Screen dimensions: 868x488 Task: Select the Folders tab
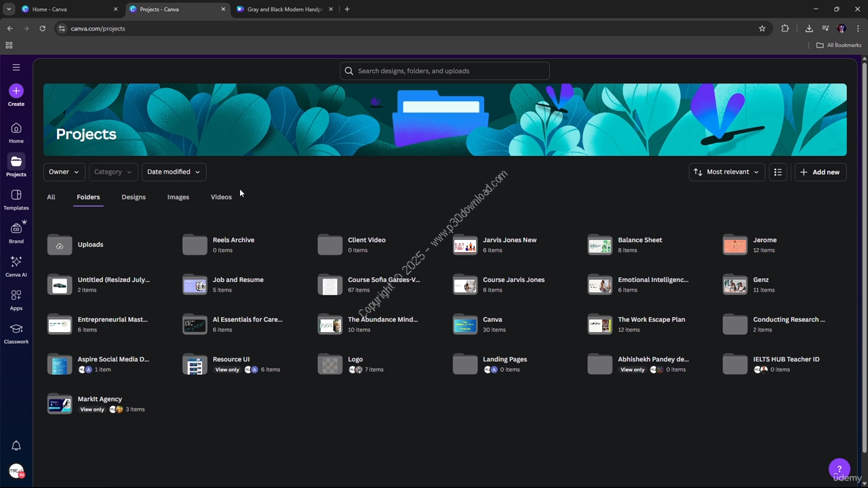point(88,197)
